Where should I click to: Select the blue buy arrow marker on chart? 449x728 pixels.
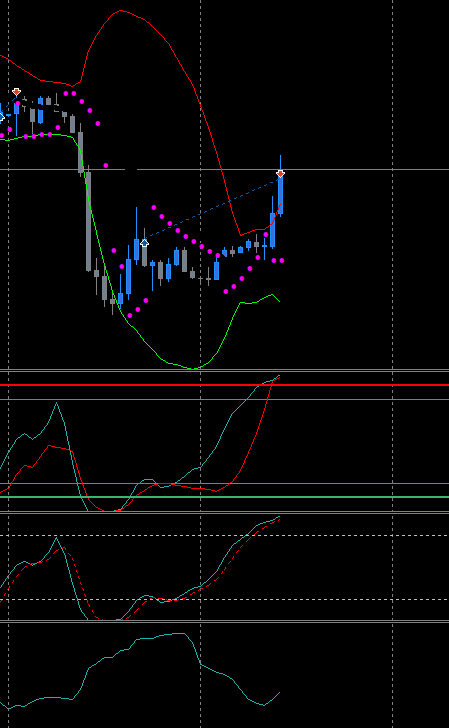pos(144,242)
